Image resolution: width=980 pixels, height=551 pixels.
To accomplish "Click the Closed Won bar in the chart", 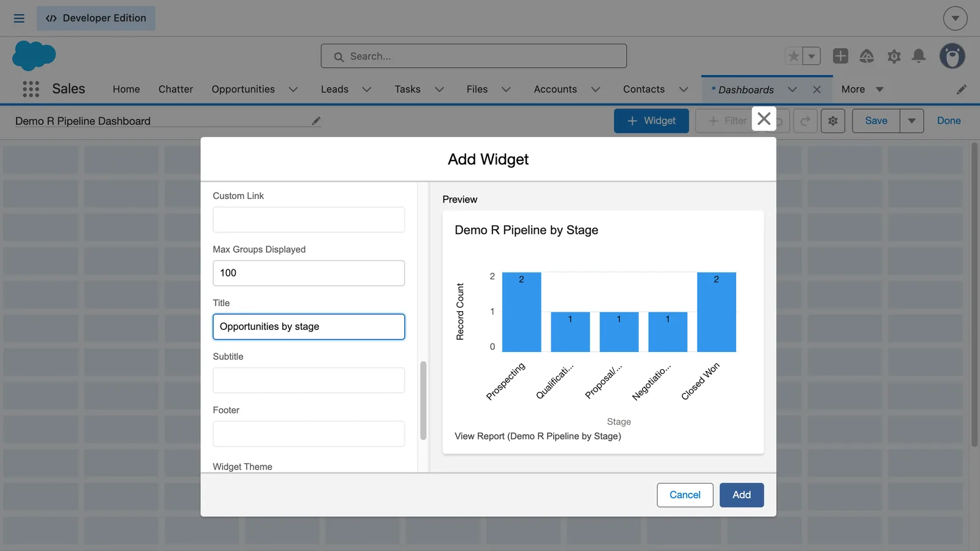I will pyautogui.click(x=716, y=312).
